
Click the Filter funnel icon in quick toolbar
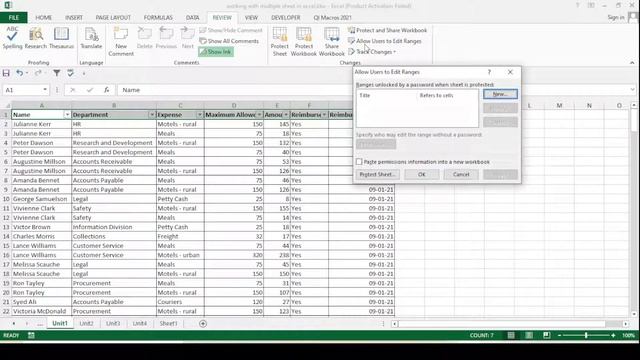coord(57,73)
